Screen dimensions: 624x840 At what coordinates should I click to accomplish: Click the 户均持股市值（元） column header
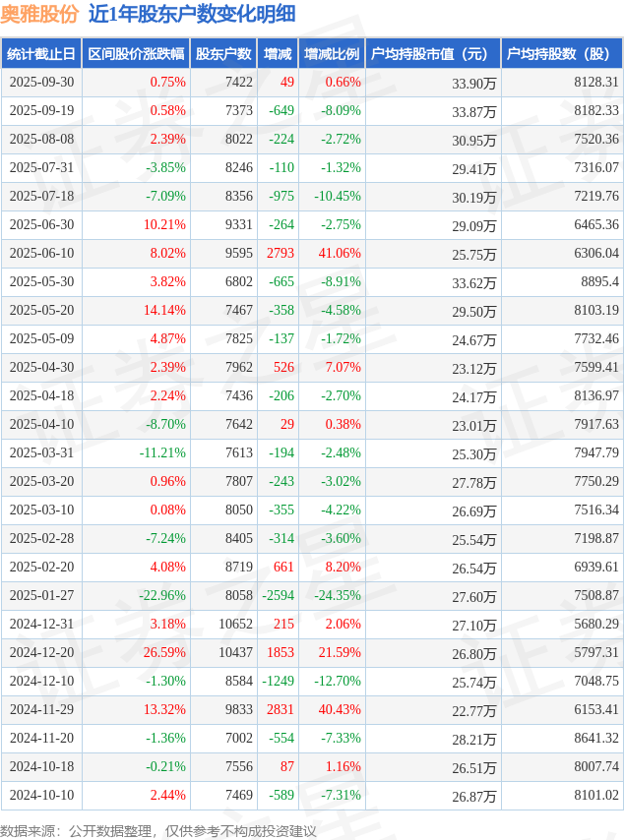point(433,55)
